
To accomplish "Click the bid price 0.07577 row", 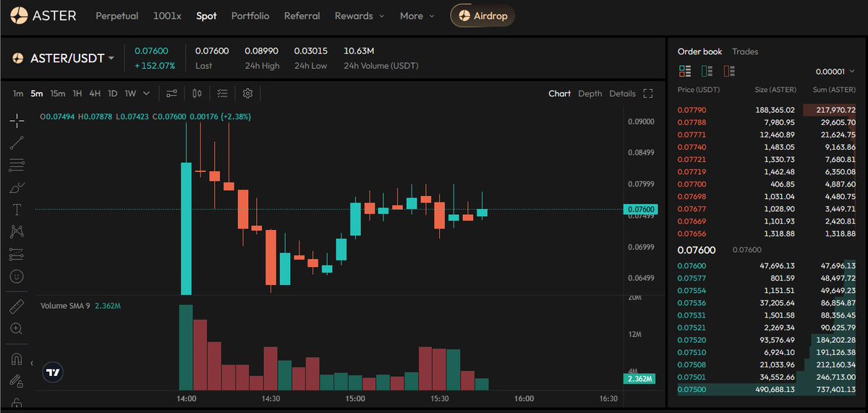I will (x=766, y=278).
